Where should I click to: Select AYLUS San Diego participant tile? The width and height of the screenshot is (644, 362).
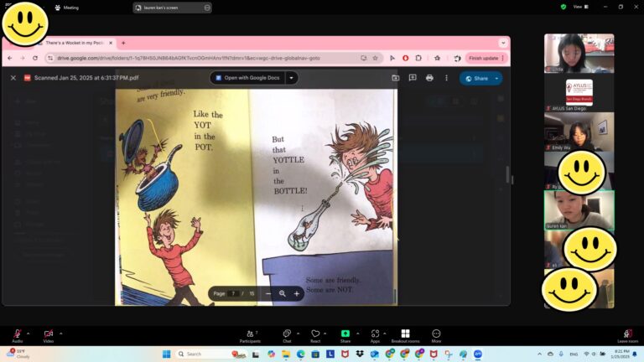pos(579,93)
